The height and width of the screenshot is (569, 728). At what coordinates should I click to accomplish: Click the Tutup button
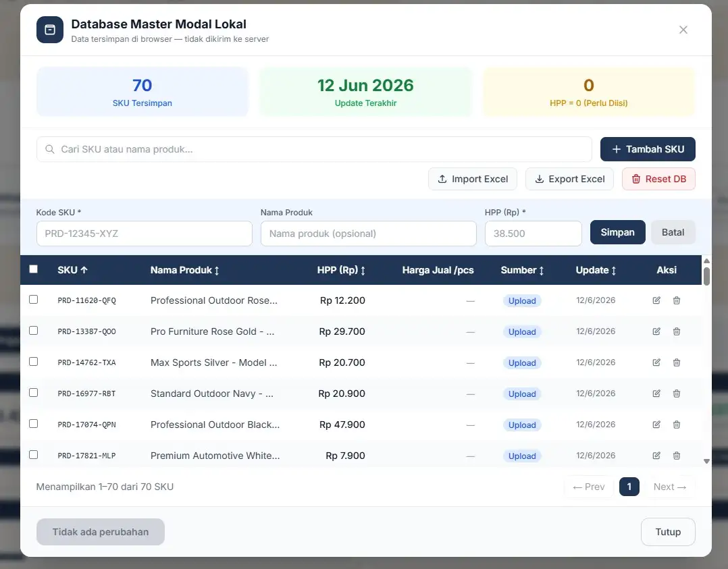[x=668, y=532]
